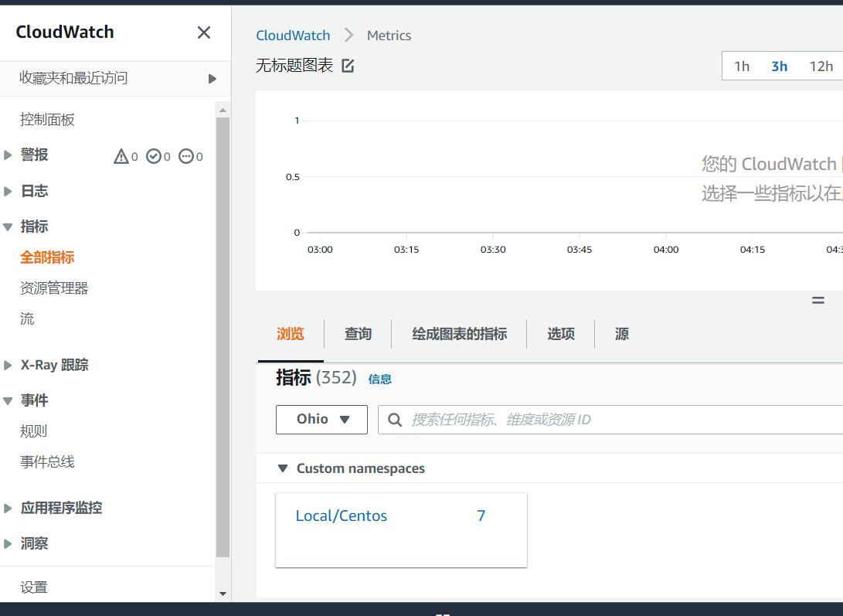Open the 流 metrics streams link

[x=27, y=319]
